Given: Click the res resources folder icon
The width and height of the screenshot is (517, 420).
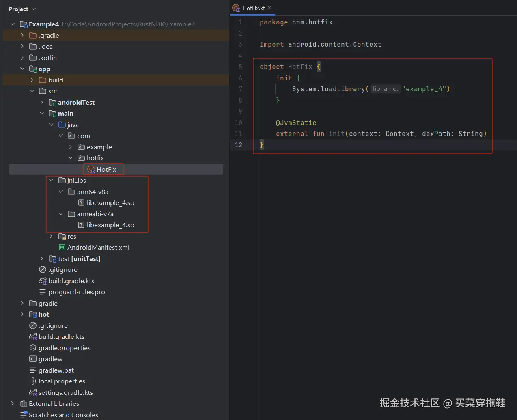Looking at the screenshot, I should click(x=62, y=236).
